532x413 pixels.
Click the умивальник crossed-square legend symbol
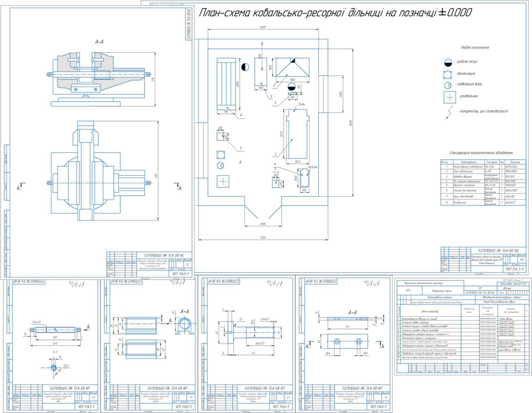coord(449,97)
